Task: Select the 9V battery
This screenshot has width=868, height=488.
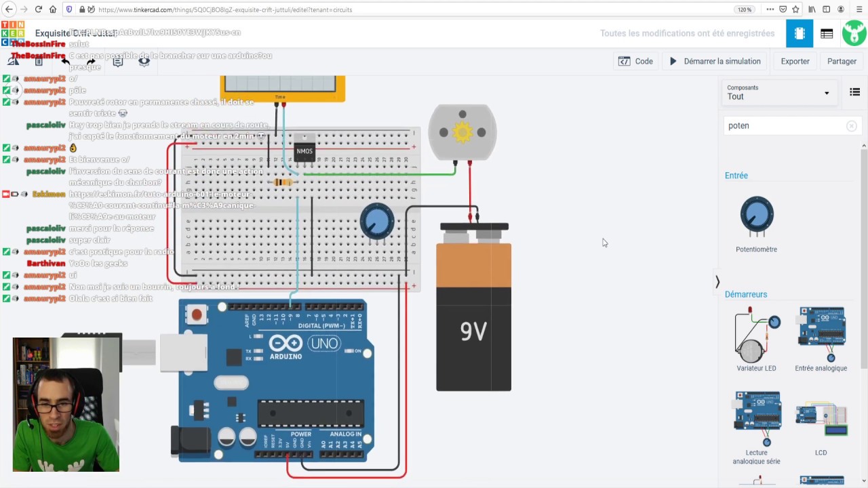Action: (x=473, y=308)
